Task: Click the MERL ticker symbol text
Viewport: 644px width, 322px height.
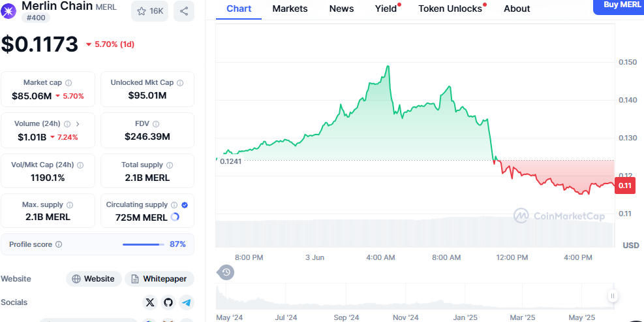Action: 106,7
